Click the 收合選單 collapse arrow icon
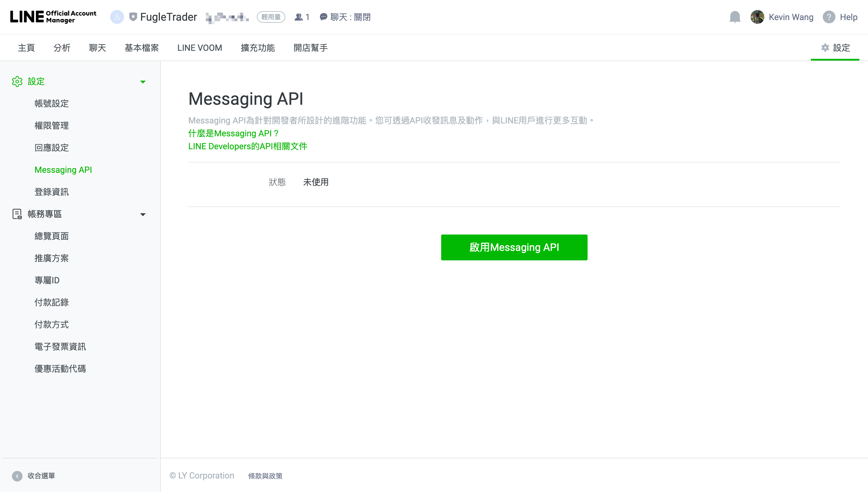 pyautogui.click(x=17, y=476)
